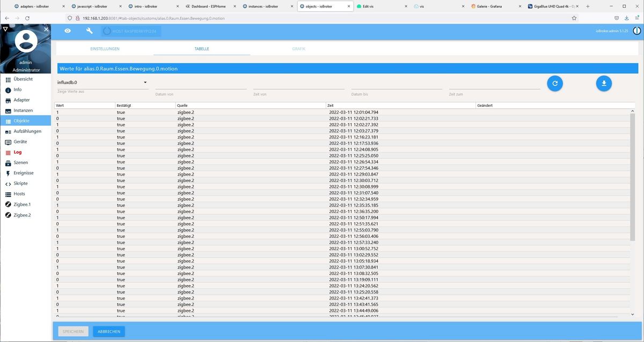The height and width of the screenshot is (342, 644).
Task: Click the refresh values round button
Action: click(x=555, y=83)
